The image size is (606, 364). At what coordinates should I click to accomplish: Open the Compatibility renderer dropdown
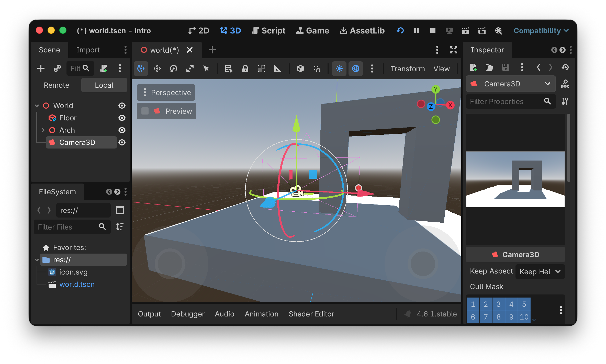click(541, 31)
